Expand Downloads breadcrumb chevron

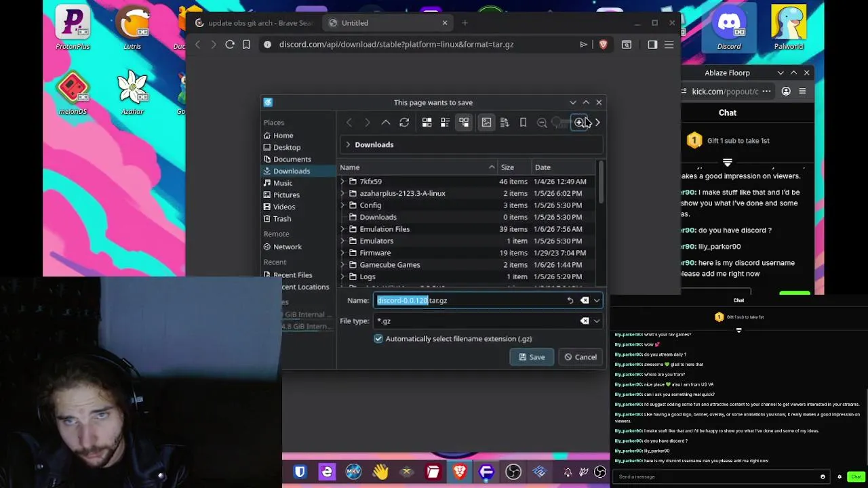coord(348,144)
